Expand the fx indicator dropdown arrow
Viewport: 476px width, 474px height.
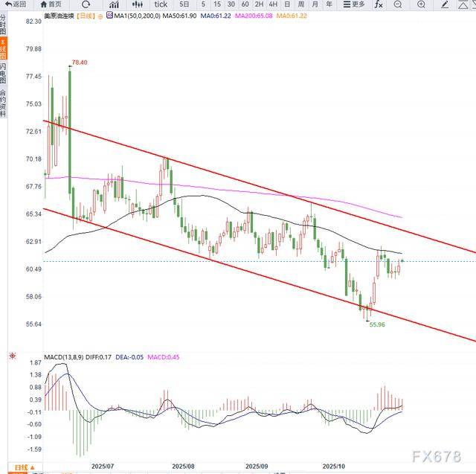point(388,5)
